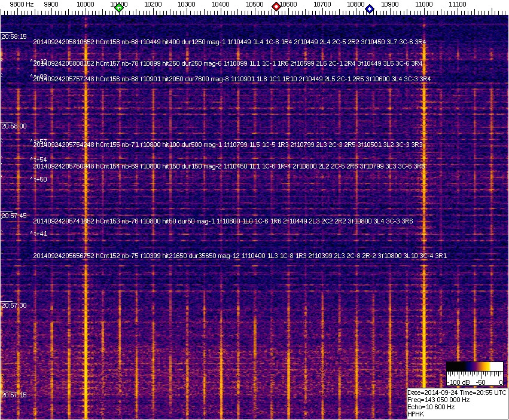Click the hCnt155 event annotation text
The height and width of the screenshot is (420, 509).
(x=228, y=145)
